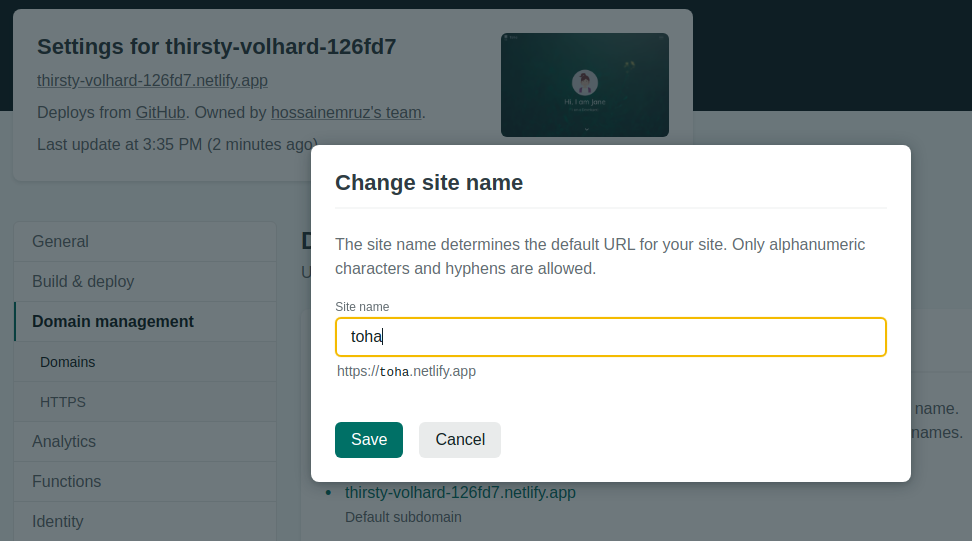Navigate to Analytics settings

(64, 442)
